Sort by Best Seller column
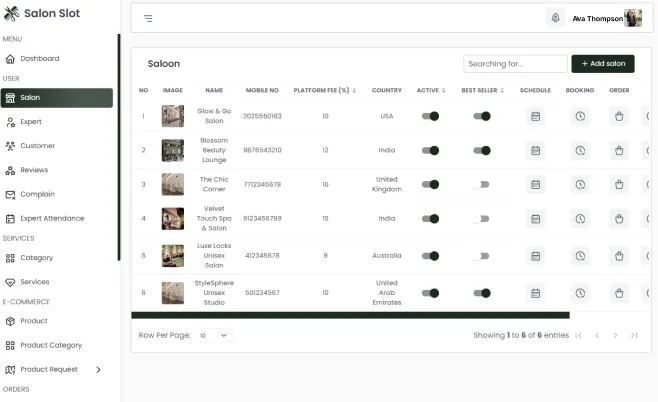The height and width of the screenshot is (402, 658). point(483,90)
